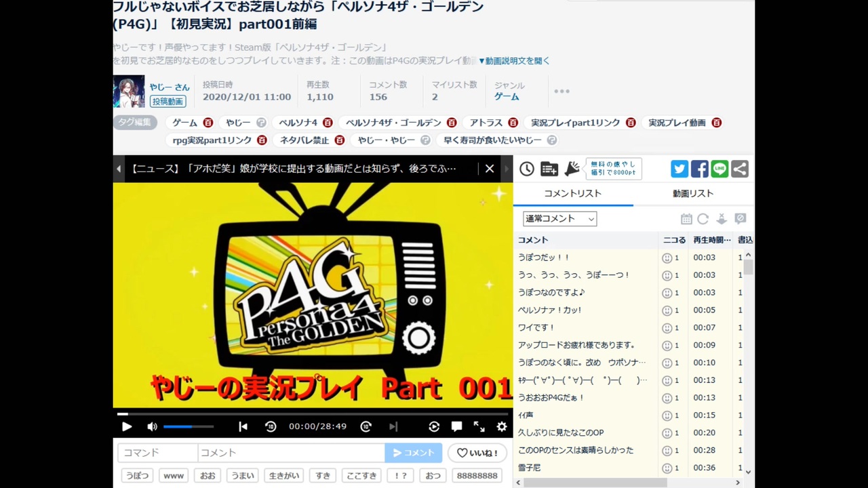Switch to 動画リスト tab
The height and width of the screenshot is (488, 868).
[693, 193]
